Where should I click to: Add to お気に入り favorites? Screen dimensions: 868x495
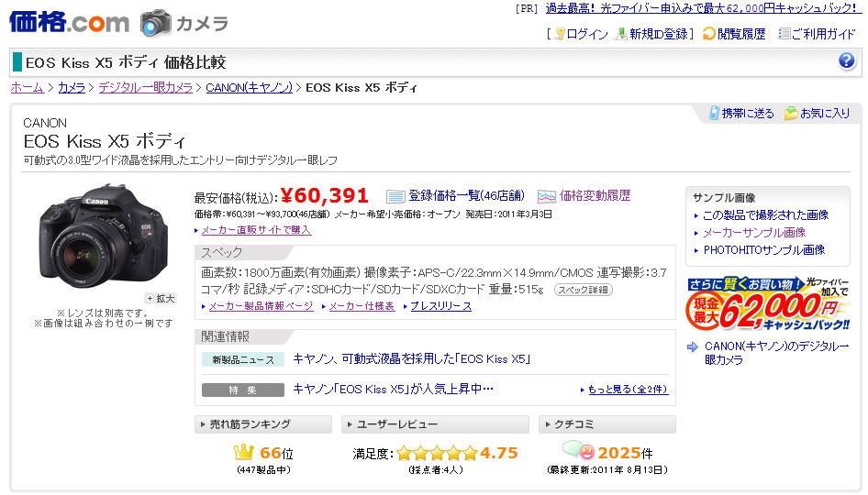[x=817, y=113]
